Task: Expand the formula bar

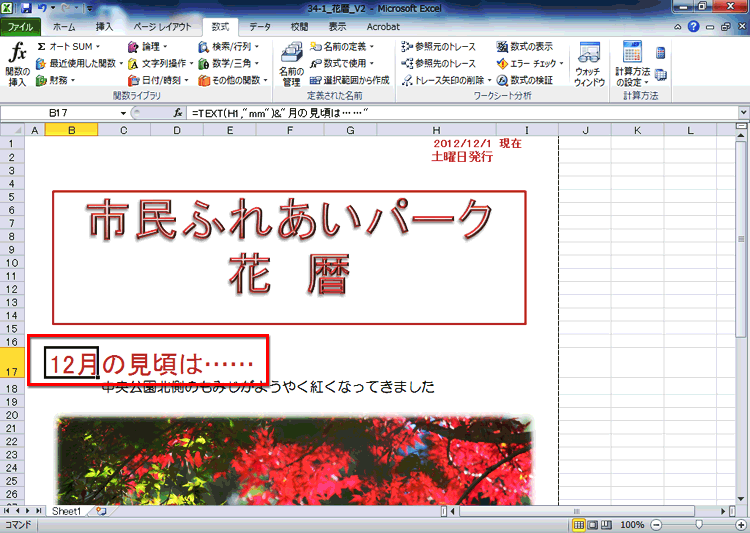Action: pos(743,113)
